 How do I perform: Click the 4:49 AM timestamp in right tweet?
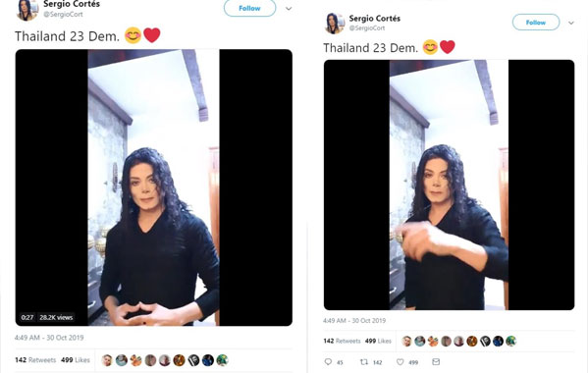click(x=354, y=321)
